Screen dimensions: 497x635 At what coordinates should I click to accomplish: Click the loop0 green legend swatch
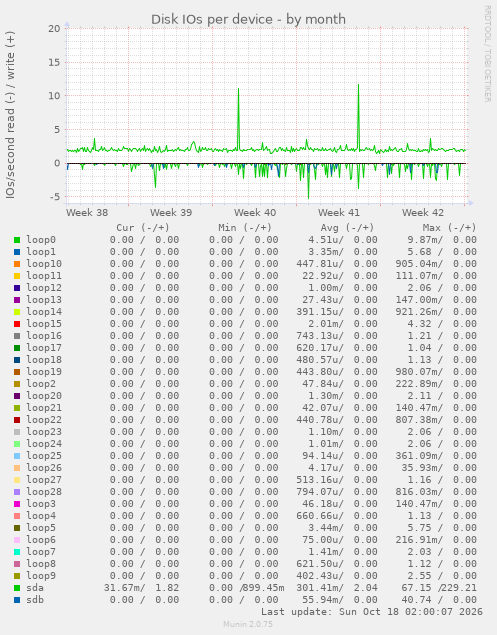[x=17, y=240]
